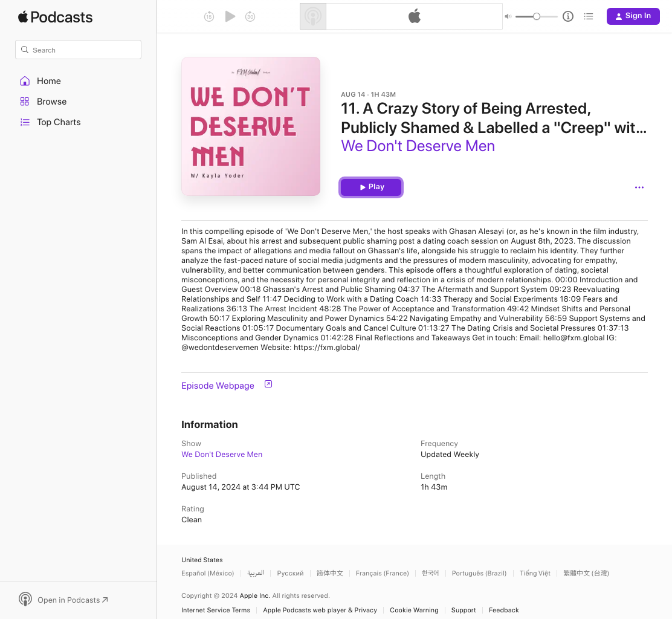Viewport: 672px width, 619px height.
Task: Open the Show link We Don't Deserve Men
Action: click(222, 455)
